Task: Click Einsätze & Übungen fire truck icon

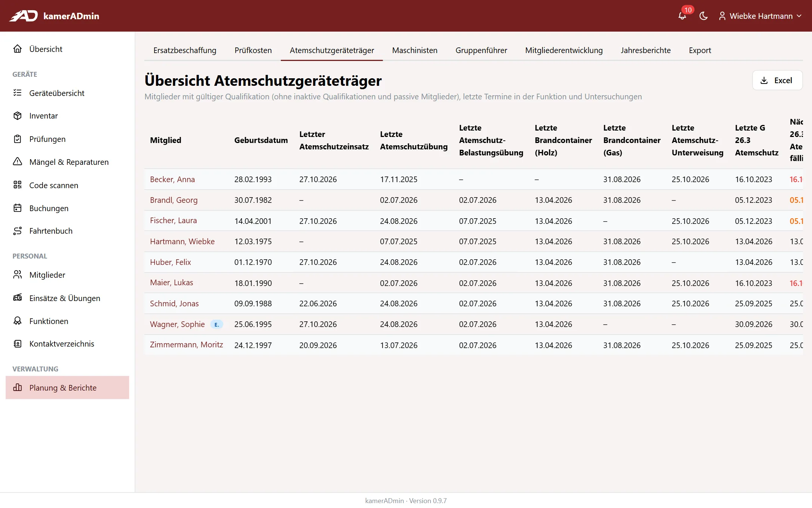Action: (18, 298)
